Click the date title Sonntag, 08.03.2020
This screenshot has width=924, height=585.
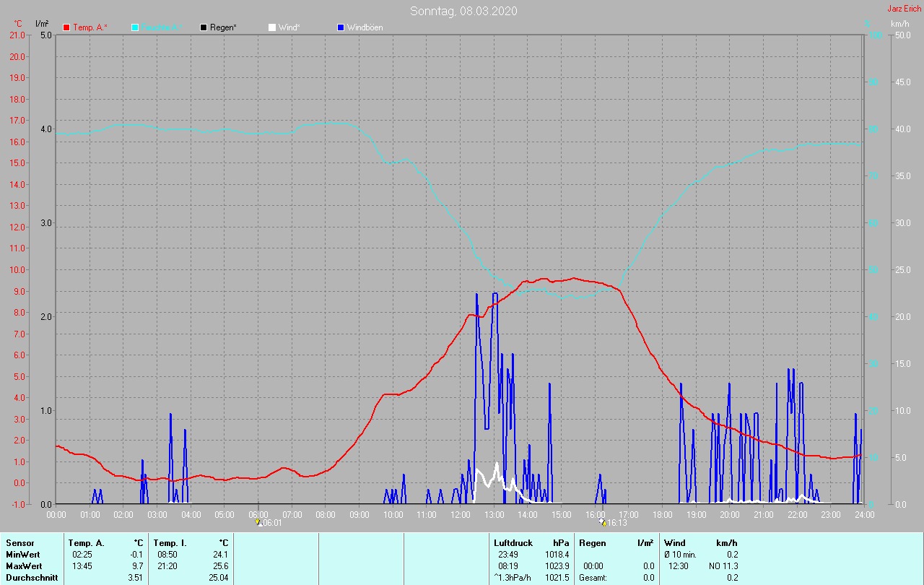[463, 11]
